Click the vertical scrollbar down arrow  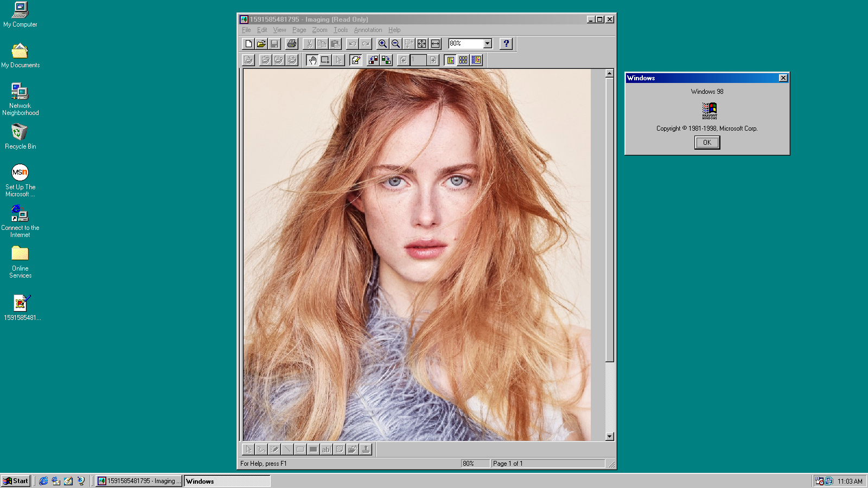[x=609, y=436]
